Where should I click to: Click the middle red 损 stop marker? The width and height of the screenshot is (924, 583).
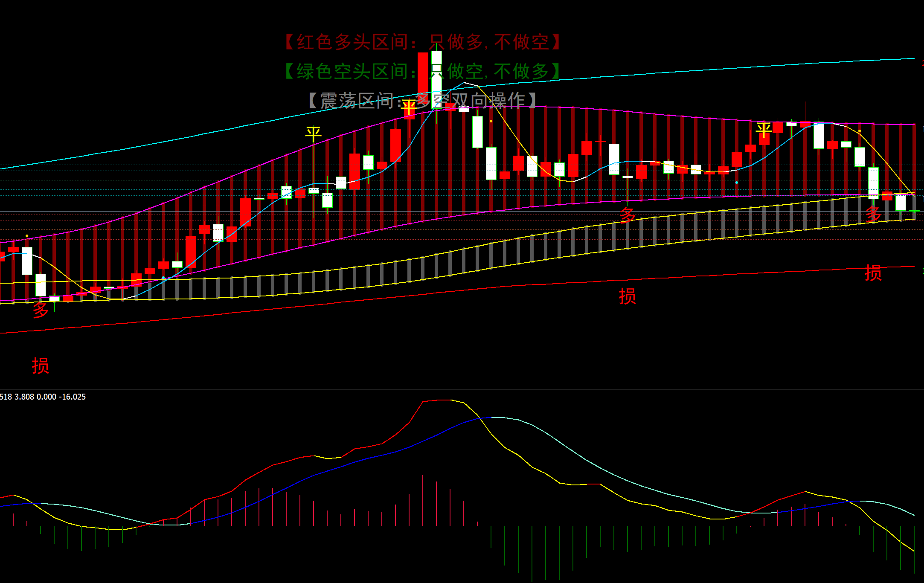pyautogui.click(x=628, y=296)
